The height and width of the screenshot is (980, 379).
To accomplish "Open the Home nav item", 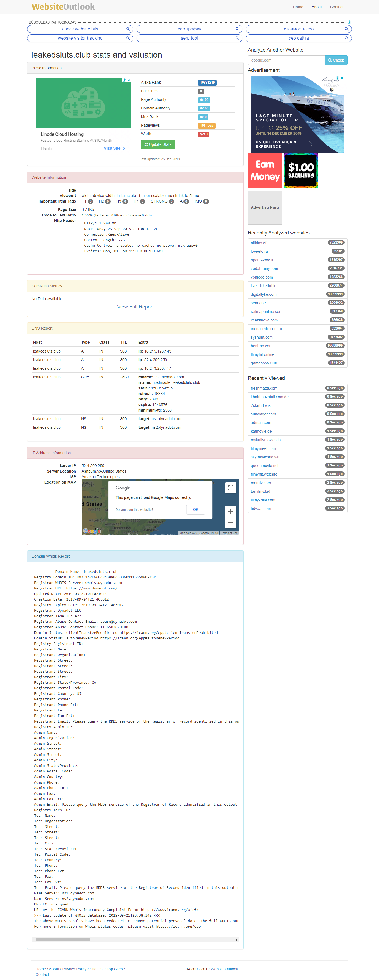I will click(x=298, y=7).
